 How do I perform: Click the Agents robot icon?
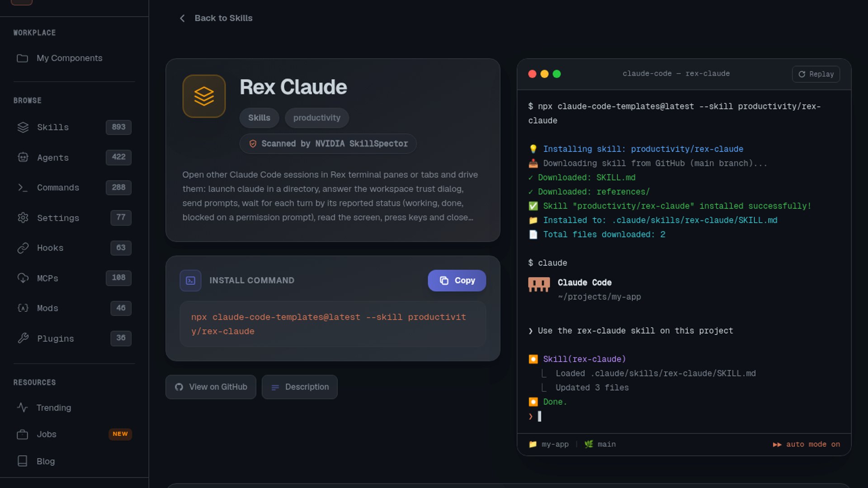23,157
